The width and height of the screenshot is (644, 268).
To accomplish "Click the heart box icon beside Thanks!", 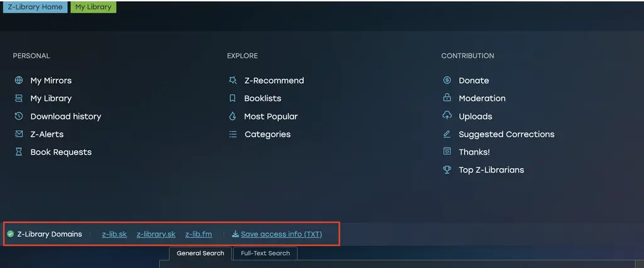I will click(447, 152).
